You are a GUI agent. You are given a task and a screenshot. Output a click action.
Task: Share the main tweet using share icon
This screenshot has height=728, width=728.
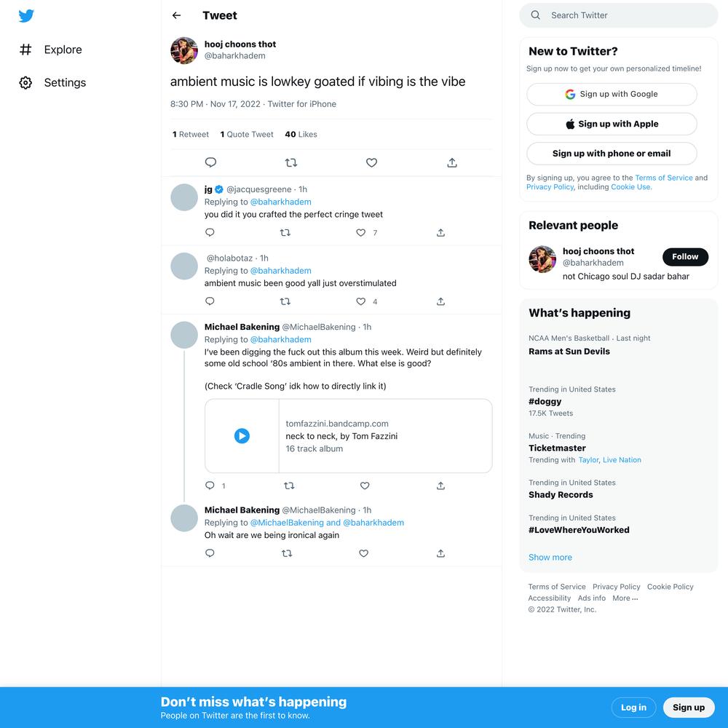click(x=452, y=162)
